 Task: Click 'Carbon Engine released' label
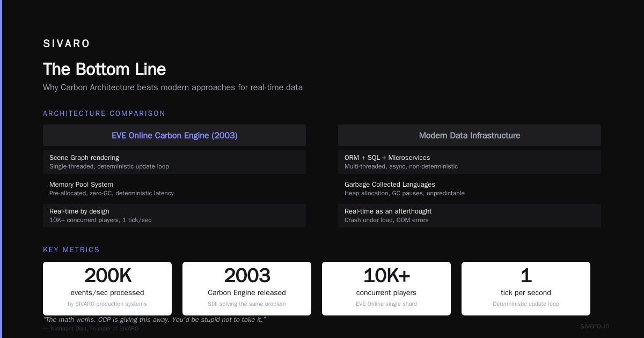[x=247, y=293]
